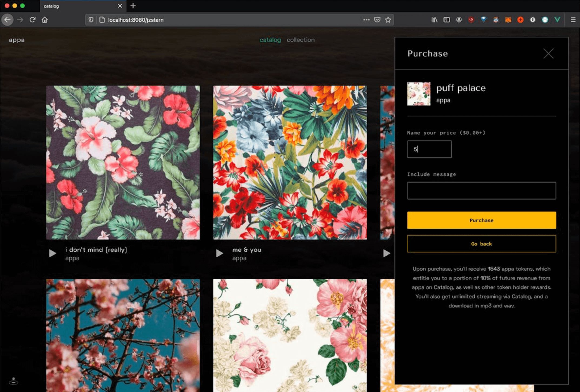Open the uBlock Origin extension
580x392 pixels.
coord(471,20)
